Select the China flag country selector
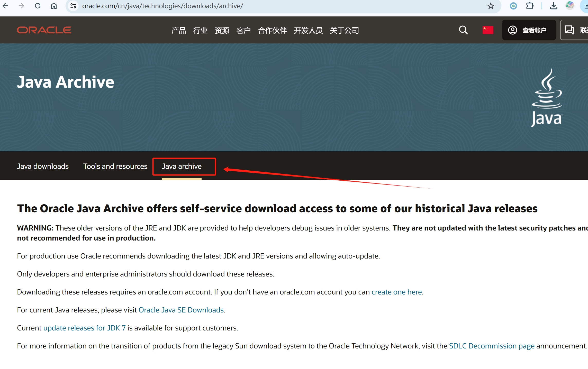 [488, 30]
